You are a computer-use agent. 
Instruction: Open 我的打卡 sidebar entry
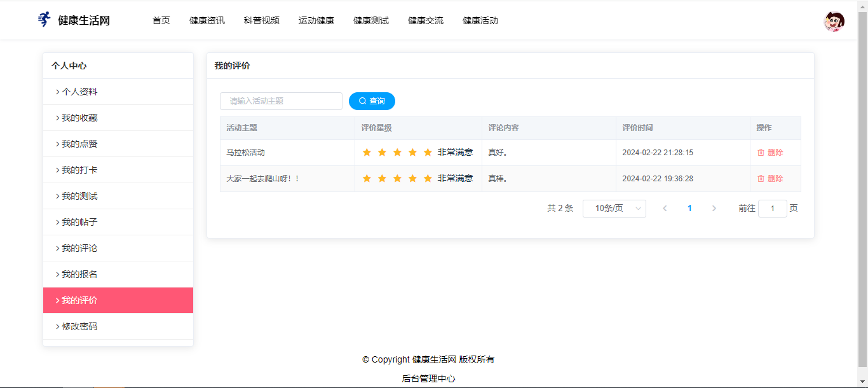[79, 170]
